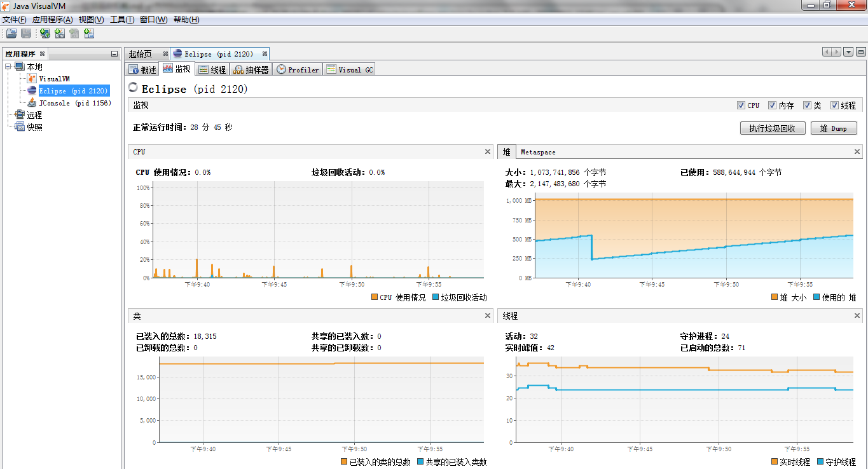Click the 实时线程 orange legend swatch
The image size is (868, 469).
(775, 461)
